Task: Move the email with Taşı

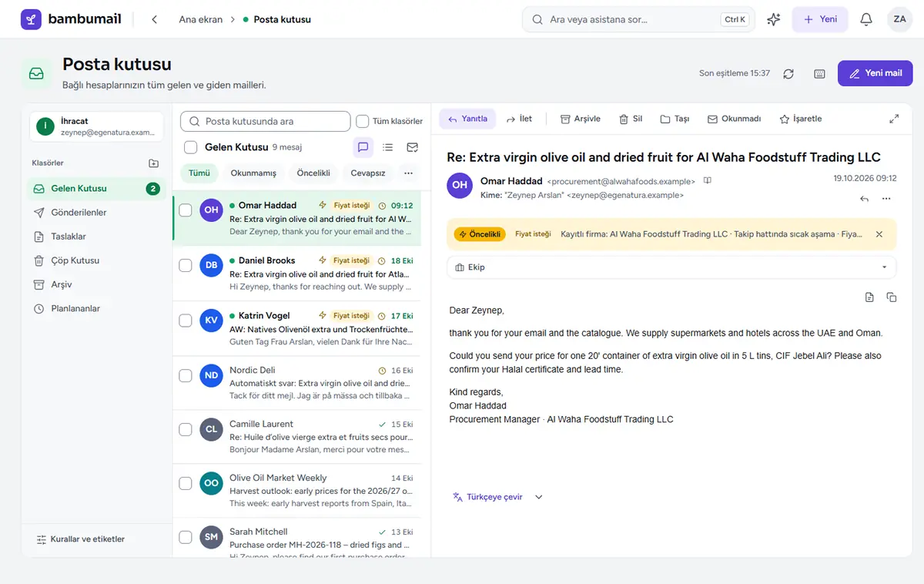Action: coord(675,119)
